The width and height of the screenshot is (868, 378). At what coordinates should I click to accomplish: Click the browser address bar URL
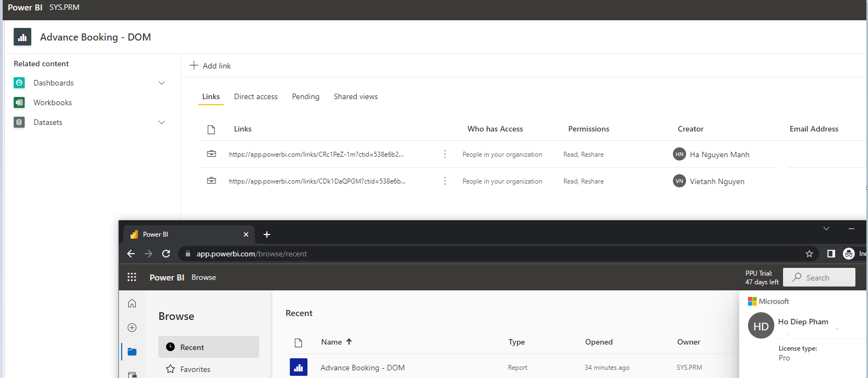[252, 254]
